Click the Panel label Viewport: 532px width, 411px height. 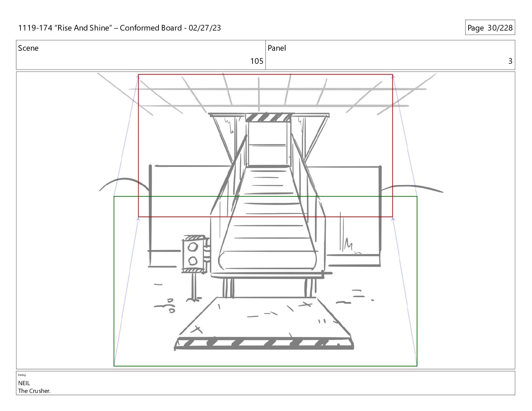click(x=277, y=48)
